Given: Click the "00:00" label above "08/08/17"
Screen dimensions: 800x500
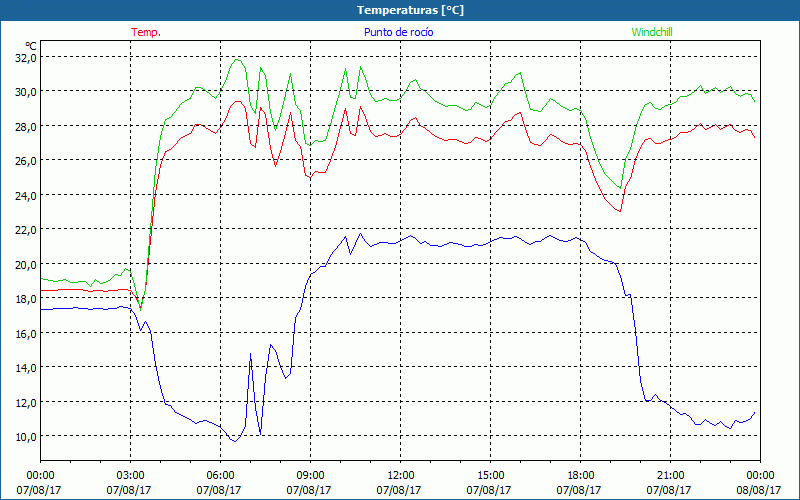Looking at the screenshot, I should pyautogui.click(x=760, y=475).
